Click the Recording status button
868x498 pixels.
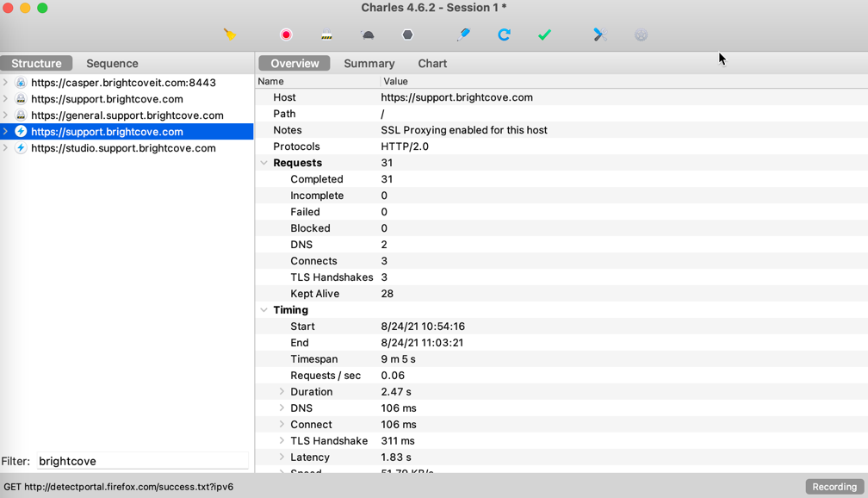pos(834,487)
